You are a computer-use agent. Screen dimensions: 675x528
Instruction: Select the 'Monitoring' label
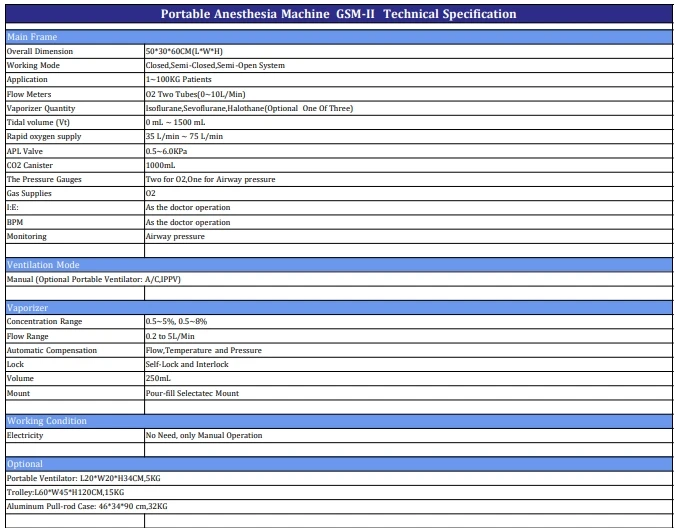point(26,237)
